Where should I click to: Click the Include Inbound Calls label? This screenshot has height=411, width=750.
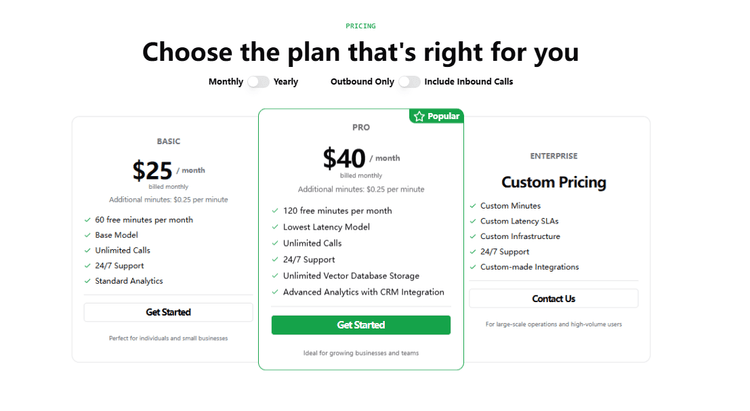pyautogui.click(x=468, y=82)
